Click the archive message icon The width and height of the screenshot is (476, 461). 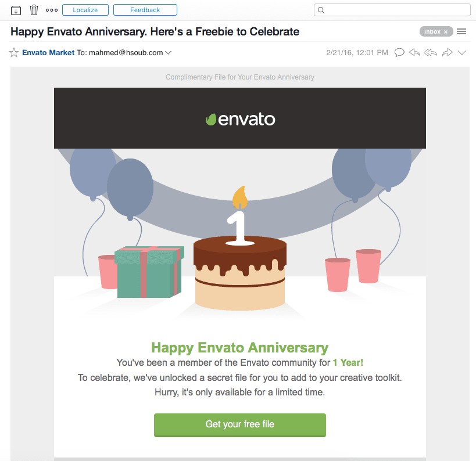pos(16,10)
